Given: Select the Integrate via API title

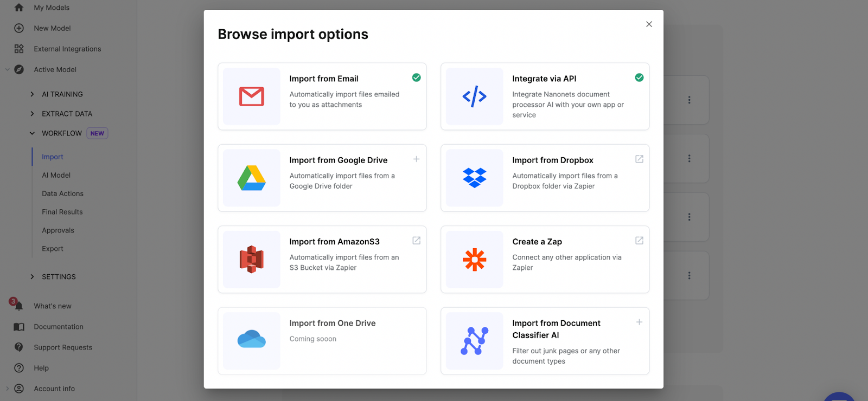Looking at the screenshot, I should pos(544,79).
